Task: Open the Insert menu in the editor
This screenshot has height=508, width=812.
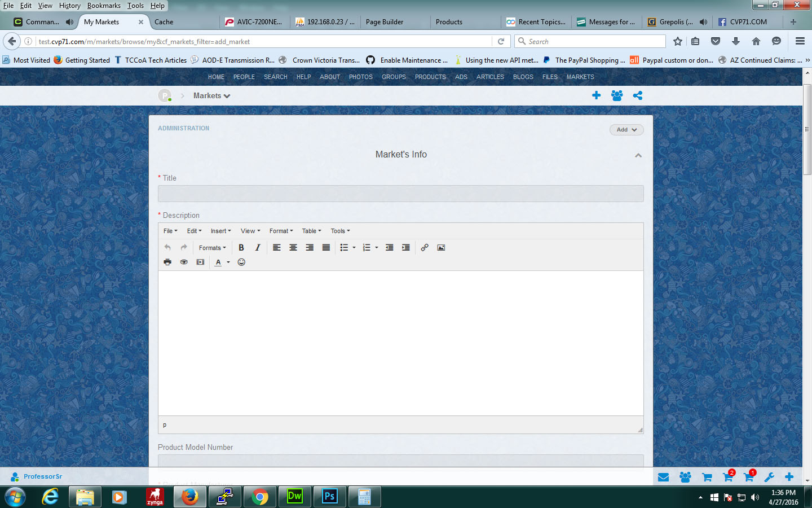Action: (x=220, y=231)
